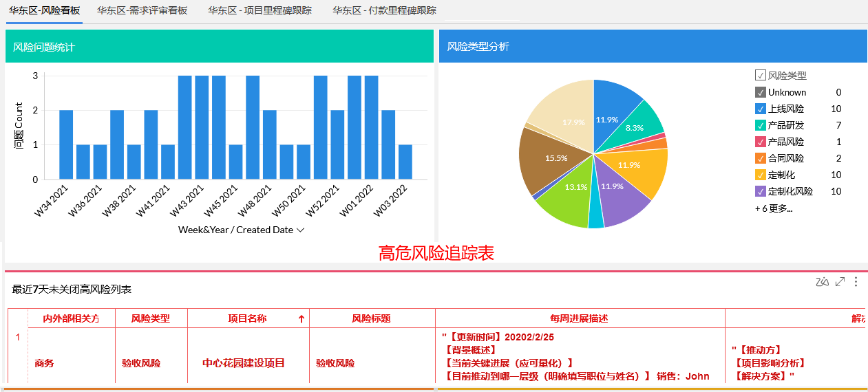868x392 pixels.
Task: Open the Zia insights icon
Action: point(822,281)
